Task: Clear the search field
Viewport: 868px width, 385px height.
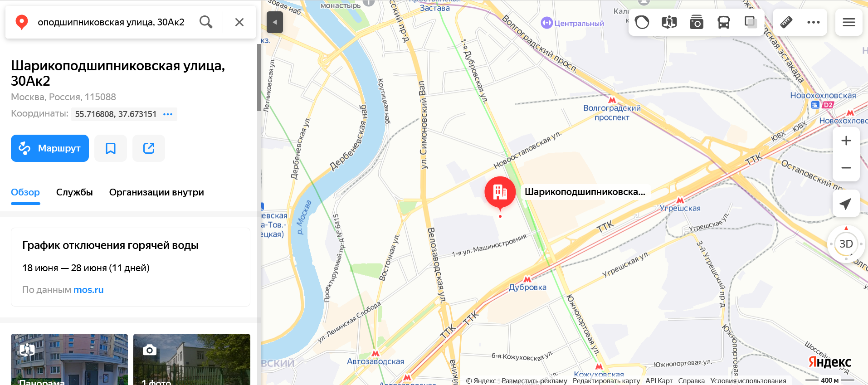Action: (239, 22)
